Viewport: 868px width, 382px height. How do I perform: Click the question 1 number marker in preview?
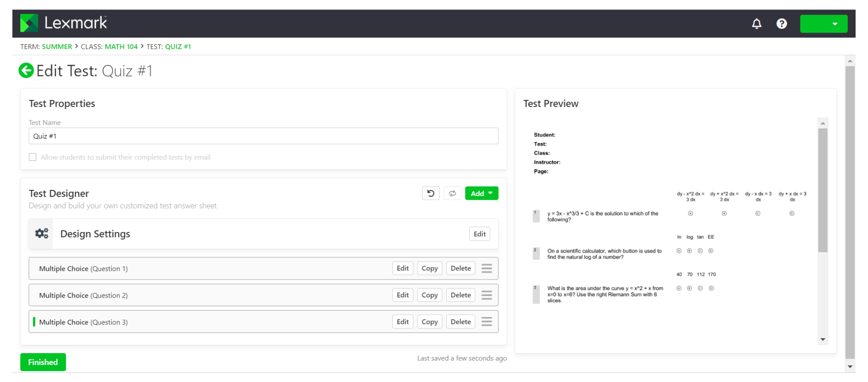pos(536,216)
